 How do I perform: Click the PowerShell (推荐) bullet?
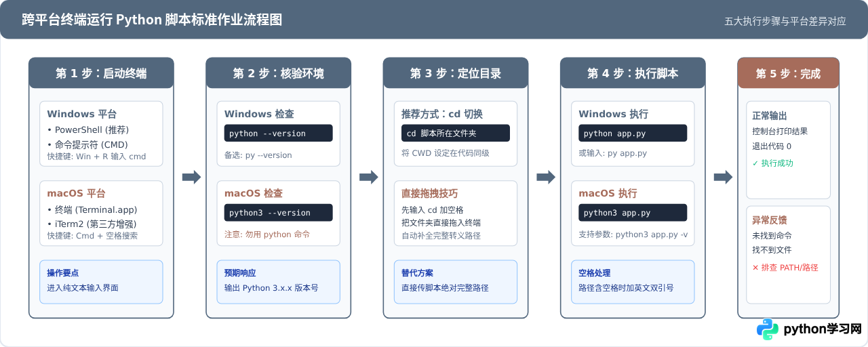click(x=88, y=129)
